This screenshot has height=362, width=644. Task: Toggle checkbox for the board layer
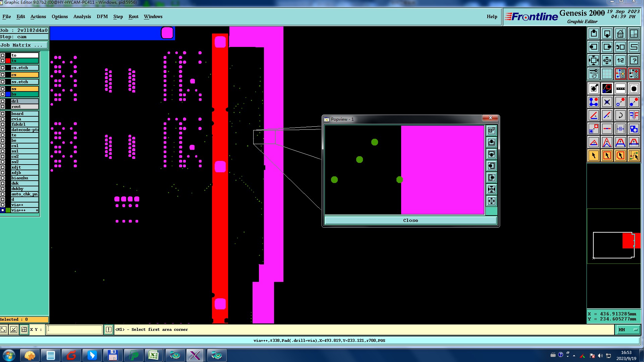click(3, 114)
